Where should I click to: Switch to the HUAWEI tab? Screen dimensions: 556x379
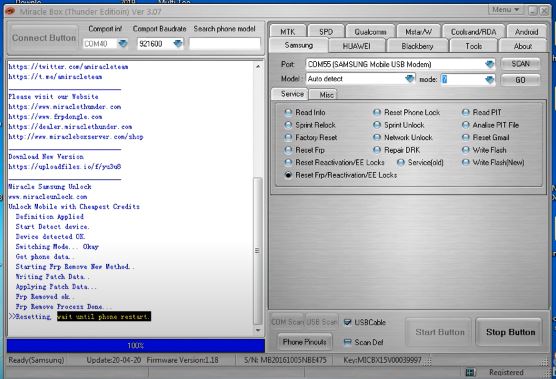357,46
